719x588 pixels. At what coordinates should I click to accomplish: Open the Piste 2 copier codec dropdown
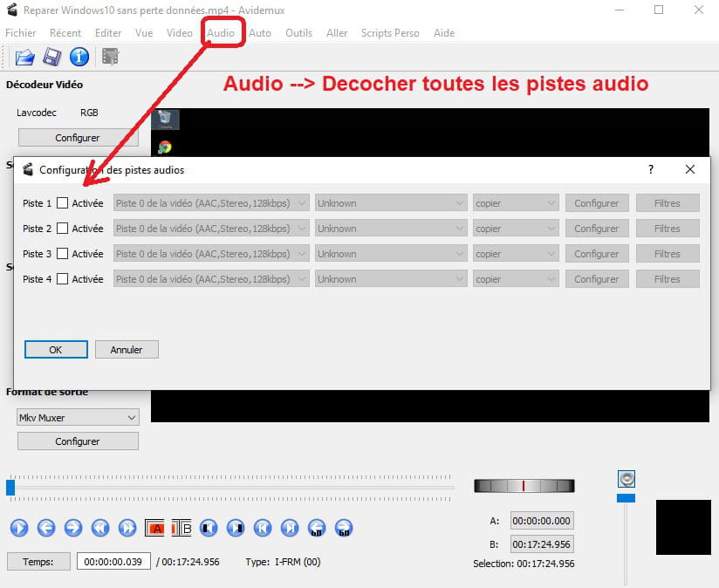(515, 229)
